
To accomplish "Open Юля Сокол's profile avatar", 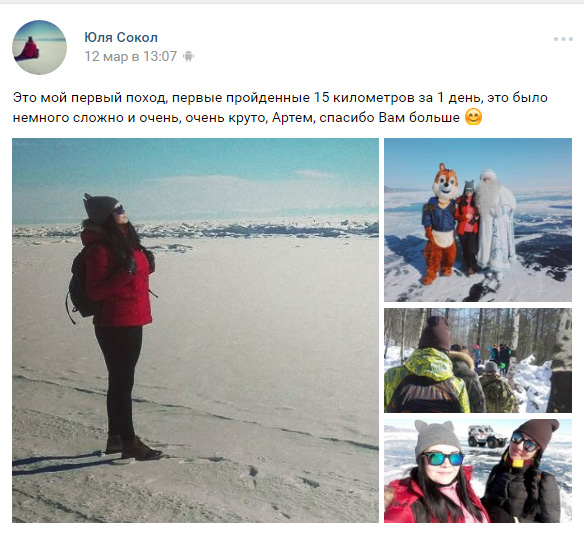I will [x=39, y=47].
